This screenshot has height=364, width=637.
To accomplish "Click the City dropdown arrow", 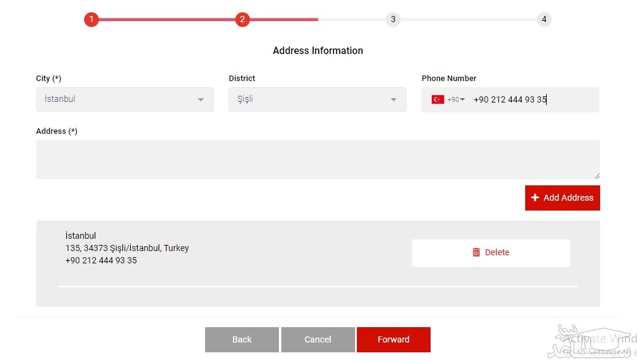I will point(201,100).
